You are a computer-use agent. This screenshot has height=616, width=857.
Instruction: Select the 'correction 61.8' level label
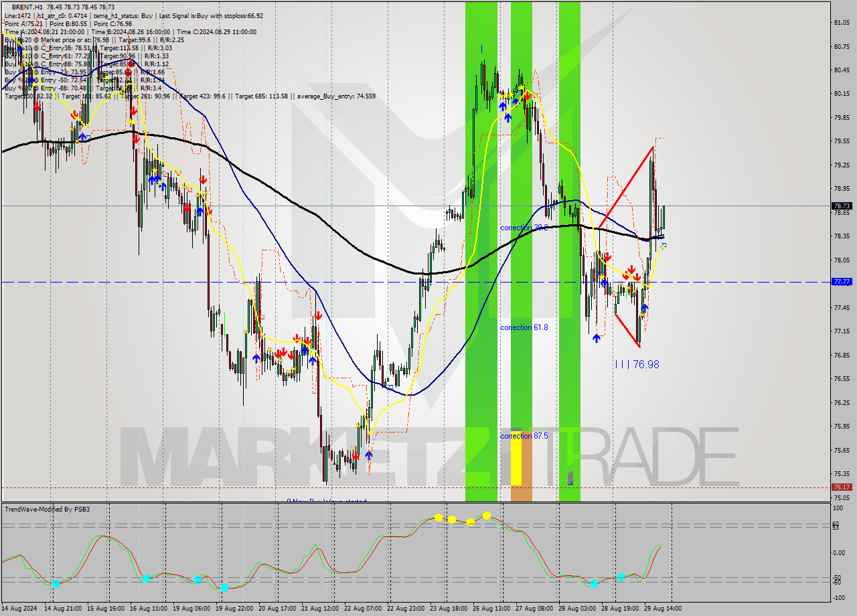pyautogui.click(x=524, y=327)
